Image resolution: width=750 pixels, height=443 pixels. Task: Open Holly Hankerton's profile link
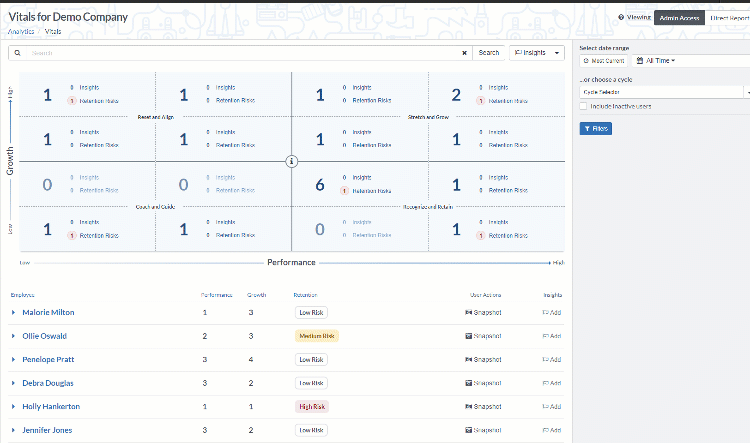(x=51, y=407)
